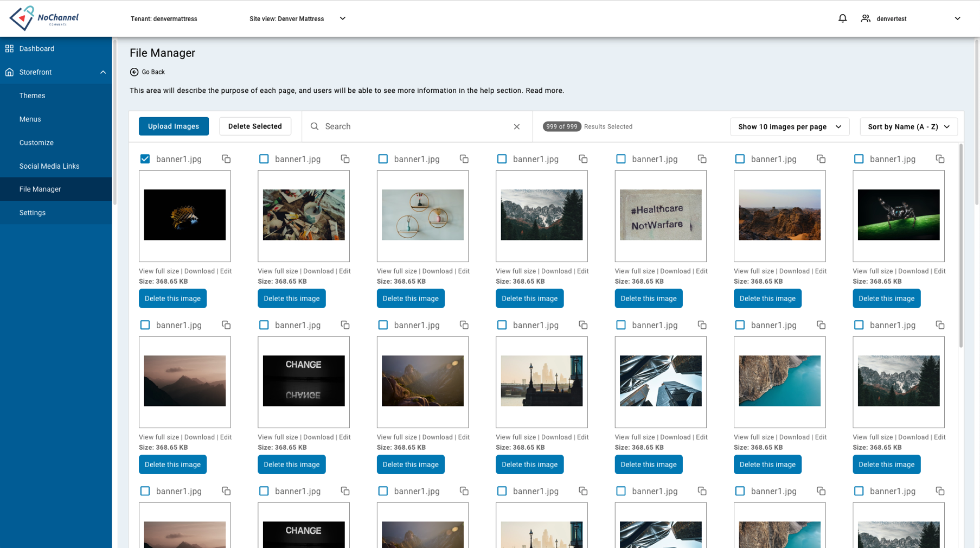Viewport: 980px width, 548px height.
Task: Copy link of the yellow fish image
Action: [226, 159]
